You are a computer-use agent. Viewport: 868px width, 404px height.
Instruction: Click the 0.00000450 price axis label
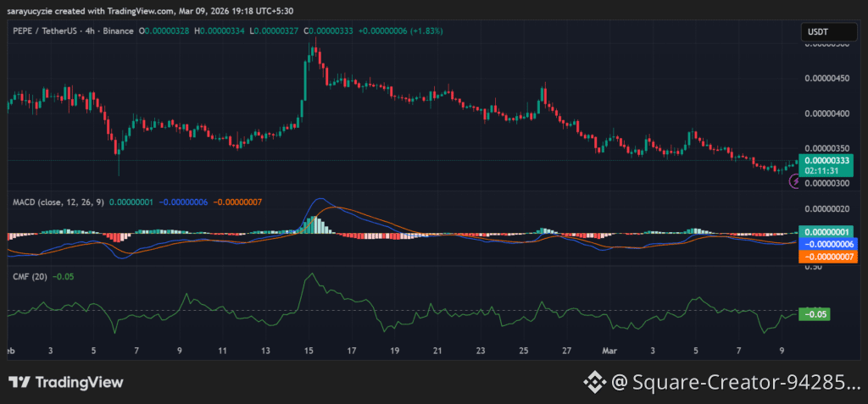coord(827,78)
